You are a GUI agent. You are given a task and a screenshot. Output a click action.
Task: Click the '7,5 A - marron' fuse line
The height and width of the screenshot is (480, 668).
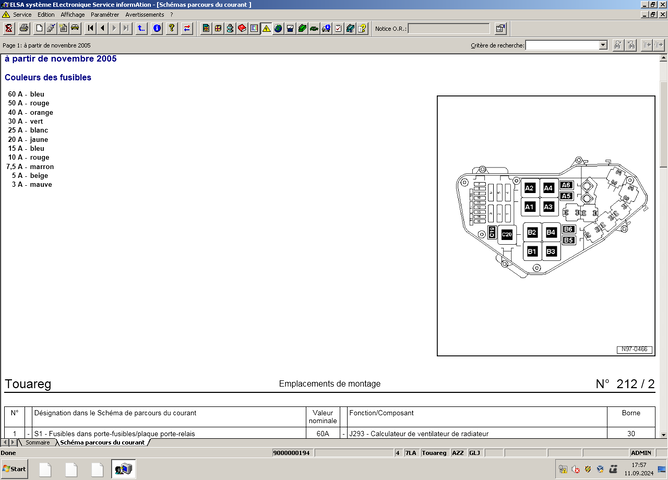coord(30,167)
